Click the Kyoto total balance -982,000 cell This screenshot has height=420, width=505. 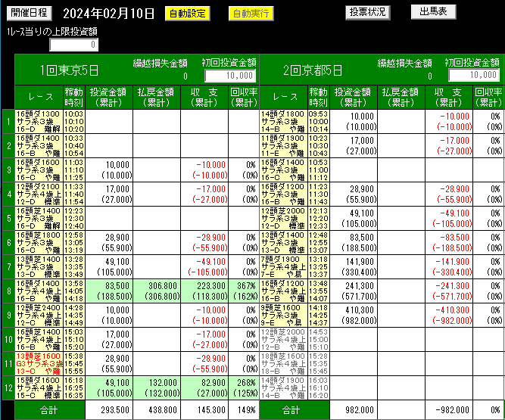point(449,409)
